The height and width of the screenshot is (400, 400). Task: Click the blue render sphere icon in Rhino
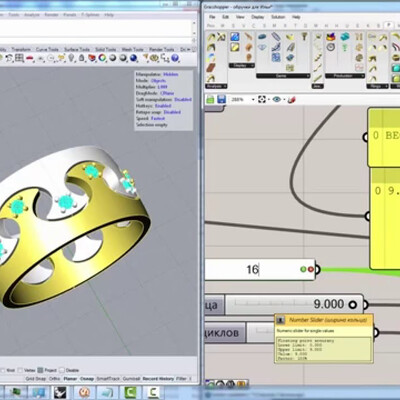coord(134,58)
